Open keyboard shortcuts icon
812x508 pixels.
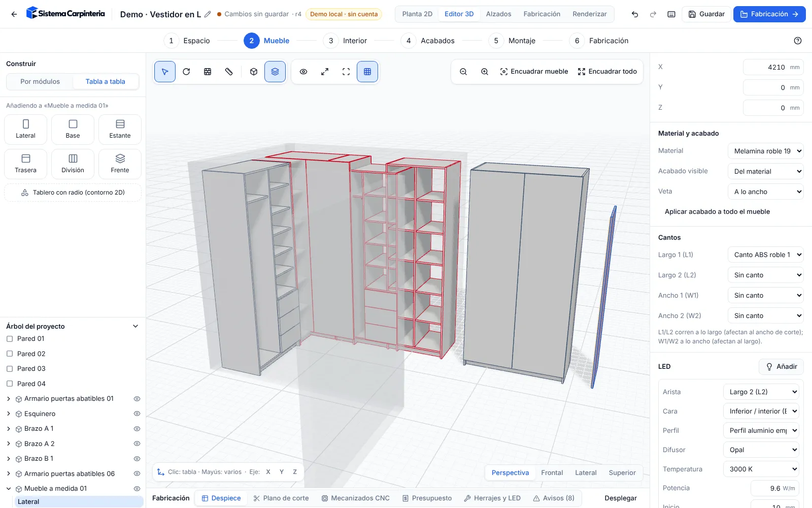671,14
